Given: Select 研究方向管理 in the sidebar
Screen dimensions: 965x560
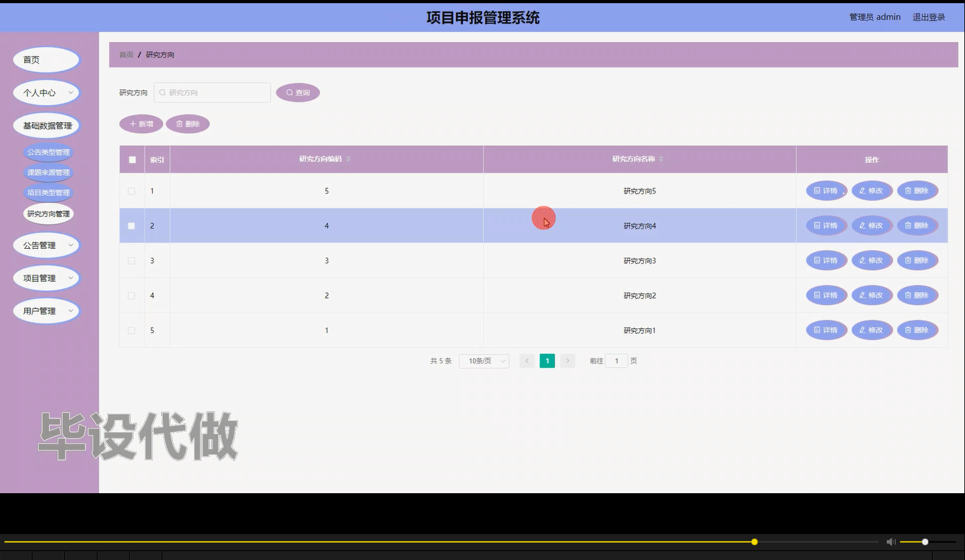Looking at the screenshot, I should 48,213.
